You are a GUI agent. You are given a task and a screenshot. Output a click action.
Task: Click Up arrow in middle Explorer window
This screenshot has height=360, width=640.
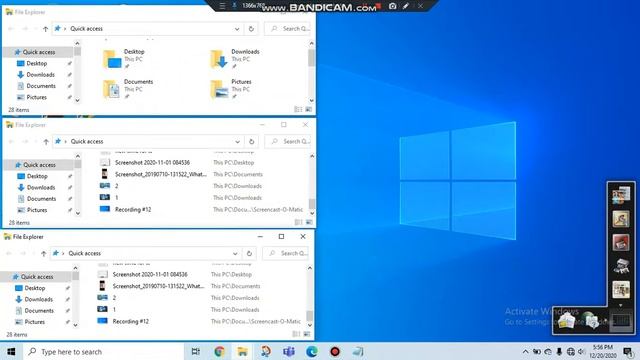click(x=46, y=141)
